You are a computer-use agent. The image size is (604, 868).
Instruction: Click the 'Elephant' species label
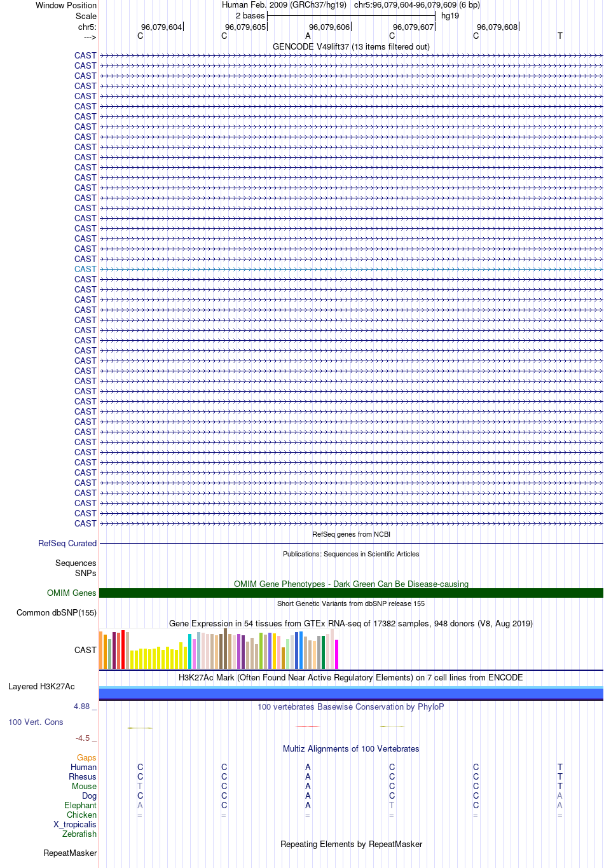(81, 805)
